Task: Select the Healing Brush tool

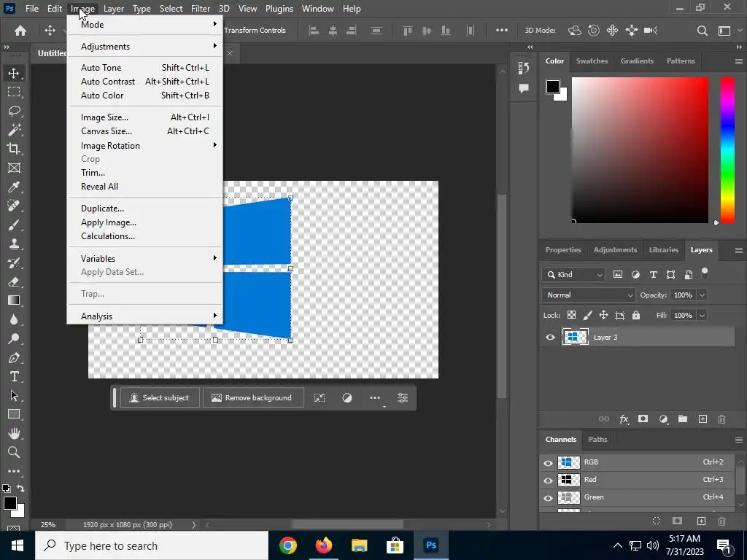Action: (14, 206)
